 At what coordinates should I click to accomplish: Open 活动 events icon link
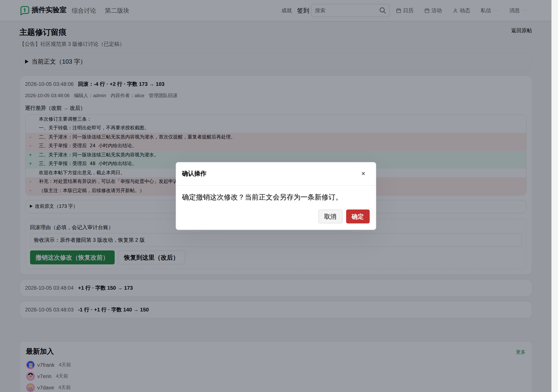tap(433, 10)
